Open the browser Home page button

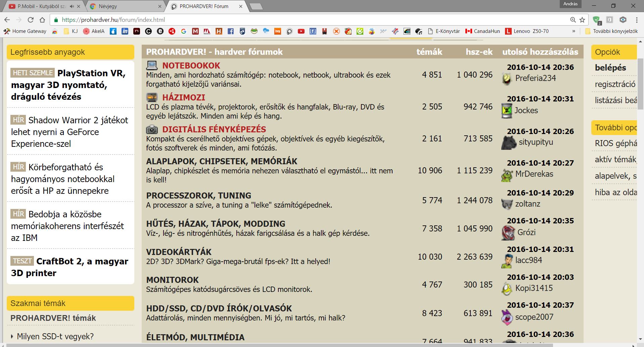42,20
